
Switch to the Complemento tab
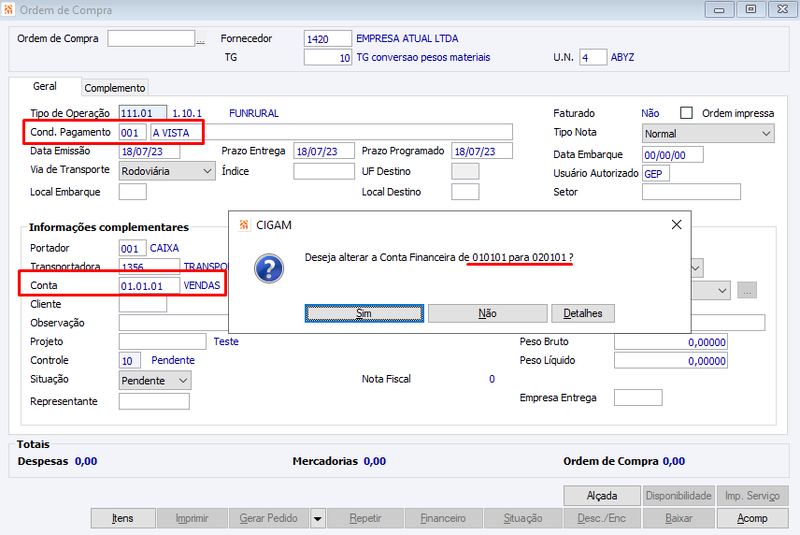(115, 88)
